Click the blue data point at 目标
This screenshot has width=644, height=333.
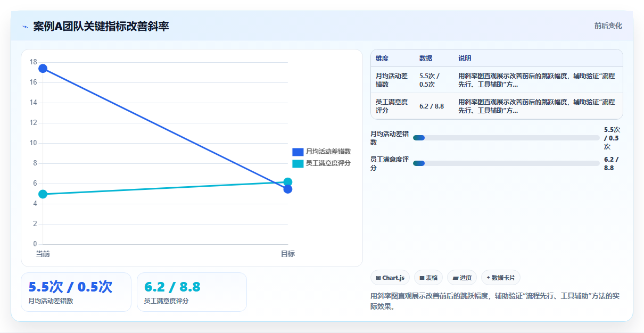click(x=288, y=189)
